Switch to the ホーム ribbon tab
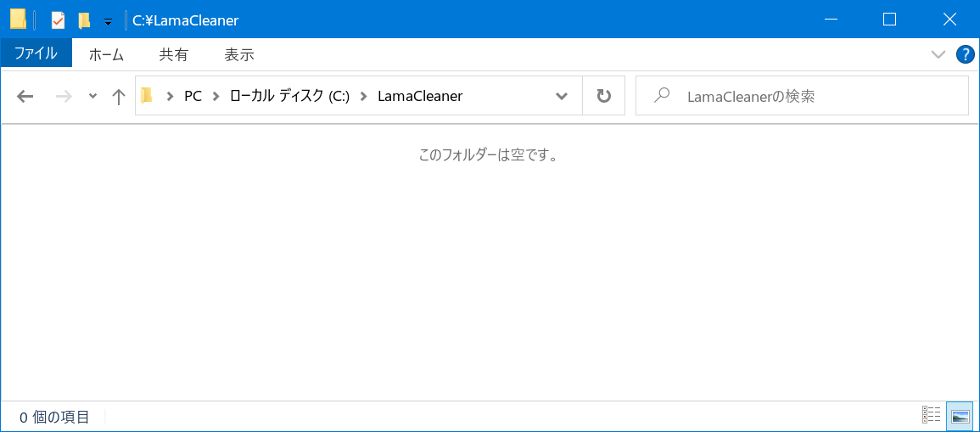 pyautogui.click(x=106, y=54)
